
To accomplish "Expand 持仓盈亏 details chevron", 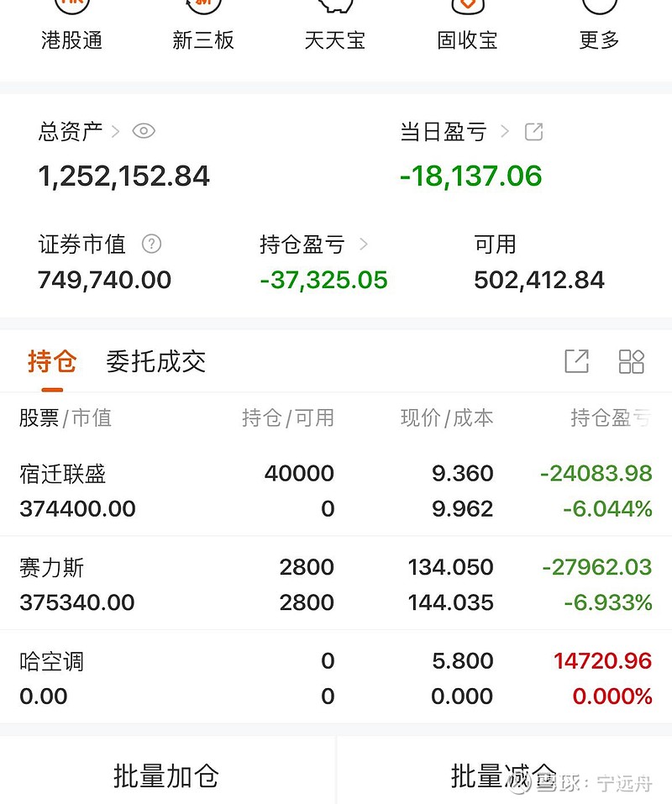I will click(364, 244).
